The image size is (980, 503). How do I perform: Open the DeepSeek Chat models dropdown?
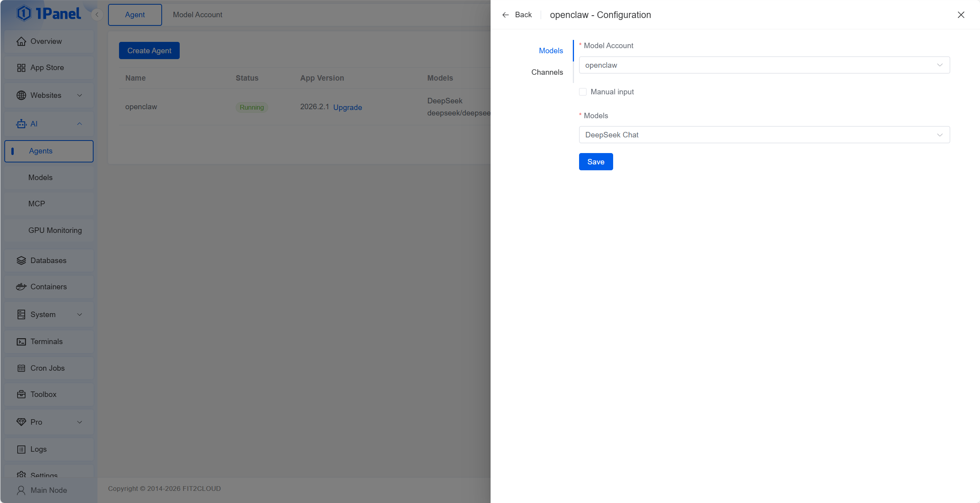point(764,135)
